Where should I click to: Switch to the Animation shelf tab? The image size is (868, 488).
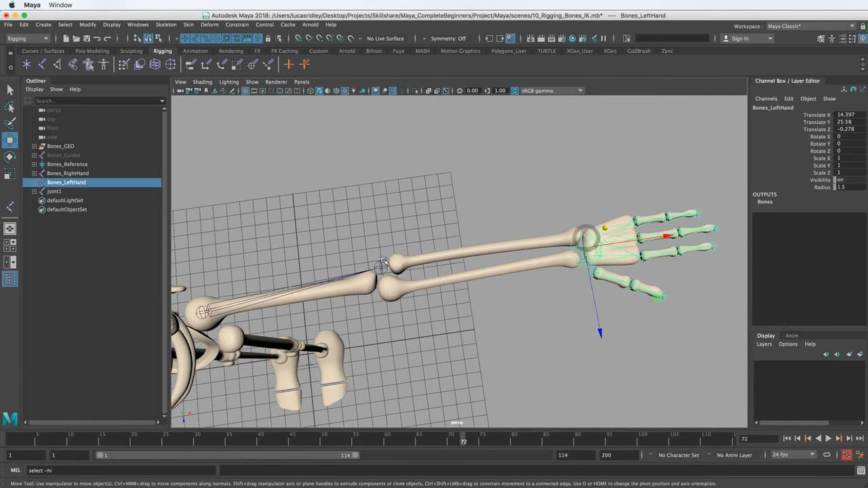[x=195, y=51]
